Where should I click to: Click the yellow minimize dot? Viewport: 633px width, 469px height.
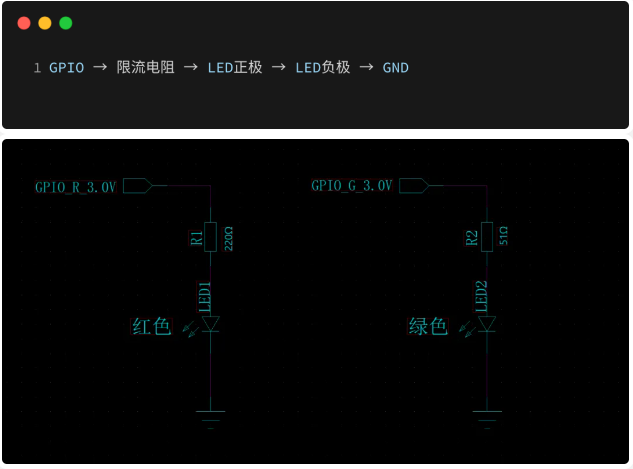pos(45,23)
